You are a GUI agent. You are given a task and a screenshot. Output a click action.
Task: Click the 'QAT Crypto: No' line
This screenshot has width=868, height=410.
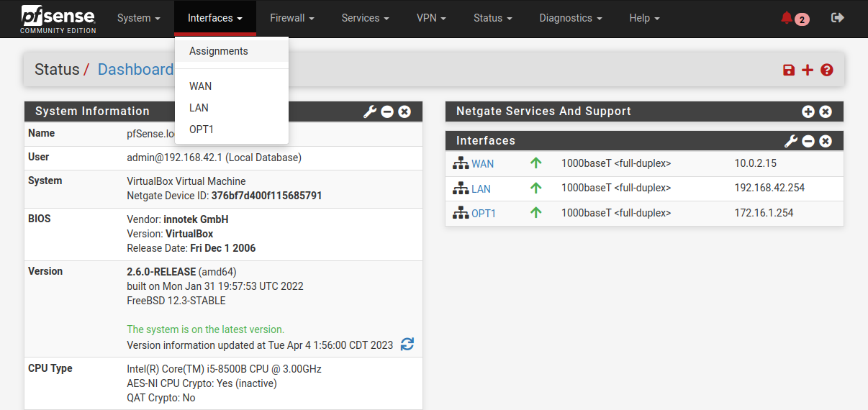tap(161, 398)
